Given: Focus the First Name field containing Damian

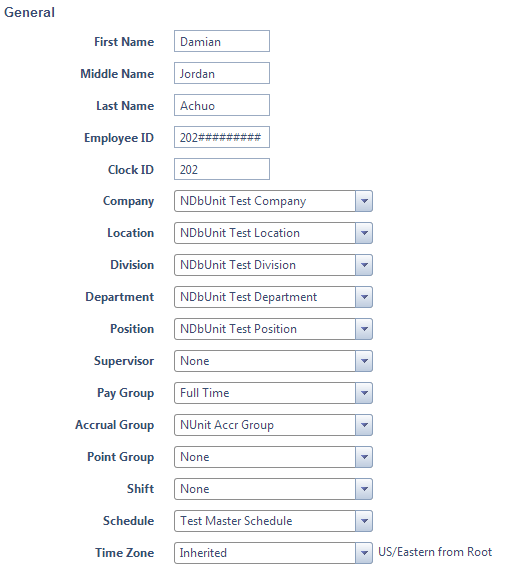Looking at the screenshot, I should pos(222,41).
